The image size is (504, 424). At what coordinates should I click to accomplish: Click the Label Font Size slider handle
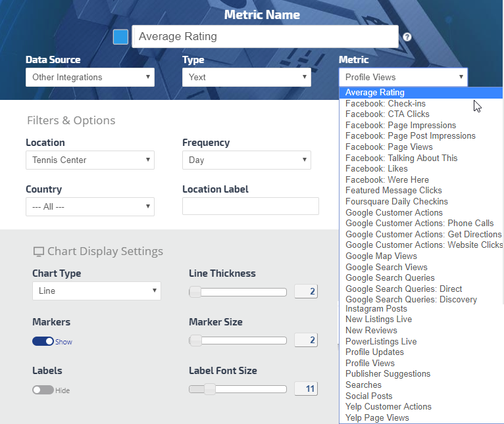coord(209,389)
